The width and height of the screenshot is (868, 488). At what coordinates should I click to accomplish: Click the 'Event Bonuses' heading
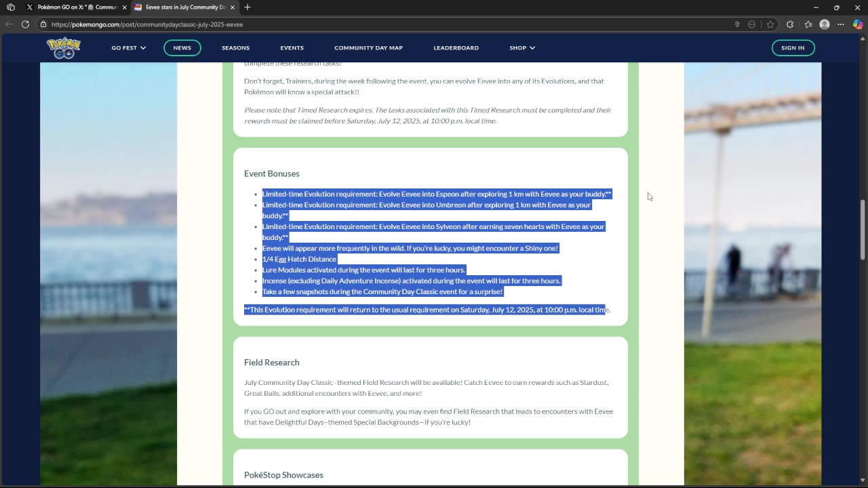(x=271, y=174)
